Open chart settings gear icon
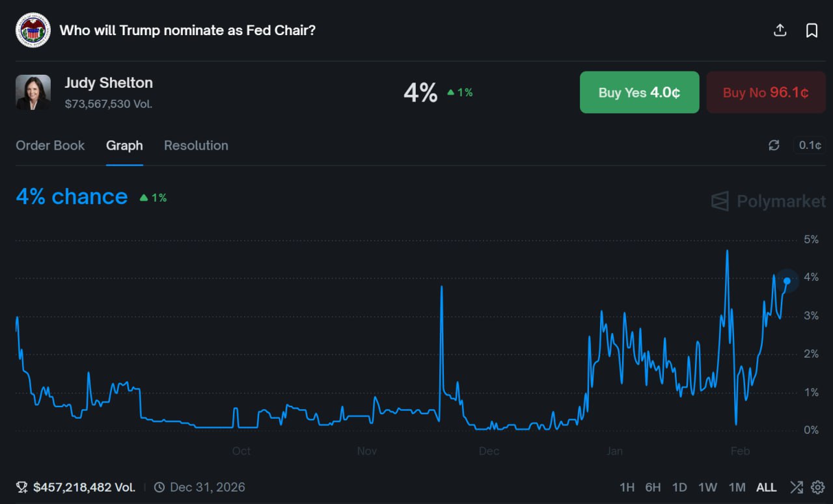This screenshot has height=504, width=833. 818,487
